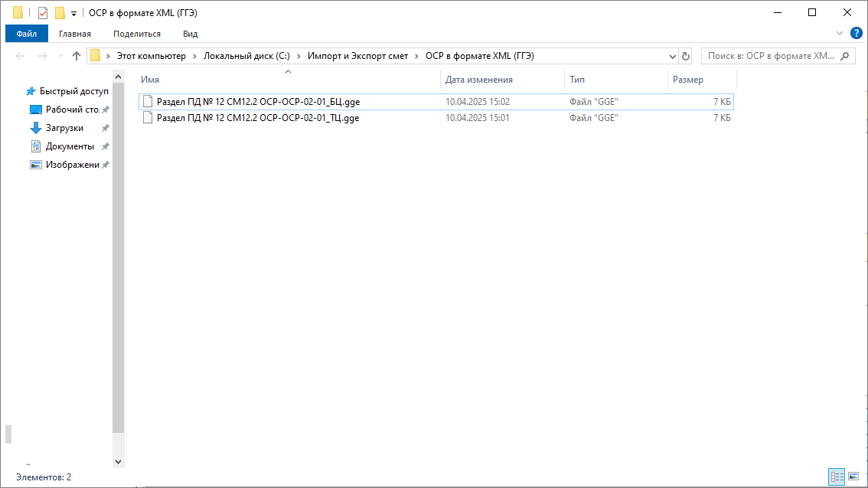Sort files by Дата изменения column
Viewport: 868px width, 488px height.
pyautogui.click(x=479, y=80)
